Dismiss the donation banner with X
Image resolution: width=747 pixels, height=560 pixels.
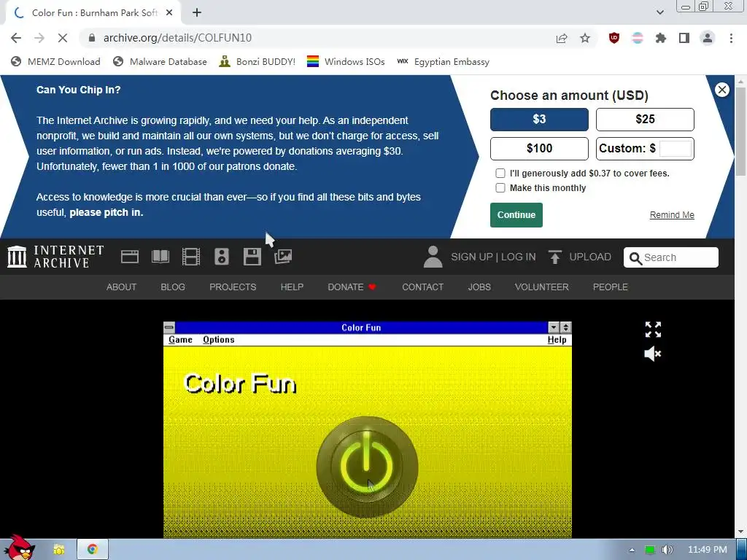pos(721,90)
